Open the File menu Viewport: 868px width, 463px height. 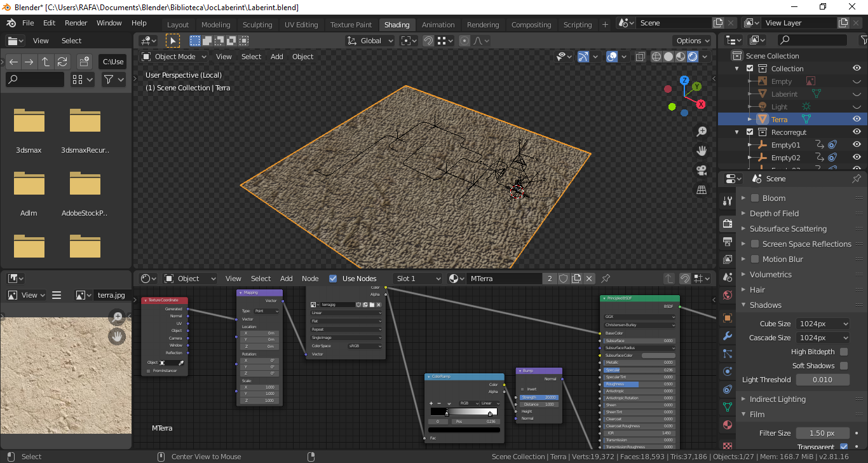[28, 23]
